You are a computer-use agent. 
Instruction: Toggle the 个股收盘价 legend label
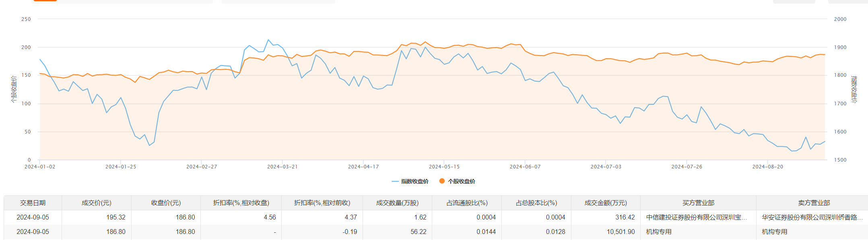461,182
